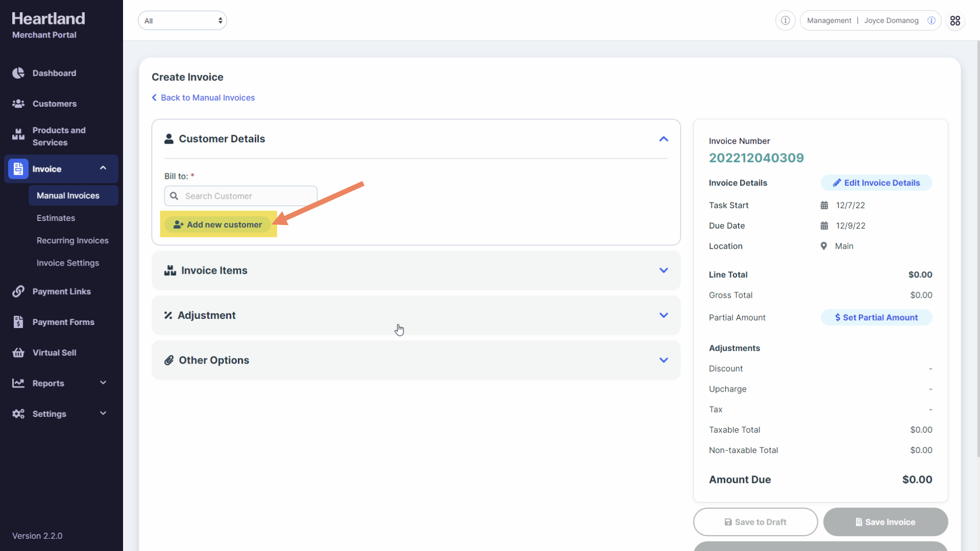The image size is (980, 551).
Task: Click Set Partial Amount button
Action: tap(876, 317)
